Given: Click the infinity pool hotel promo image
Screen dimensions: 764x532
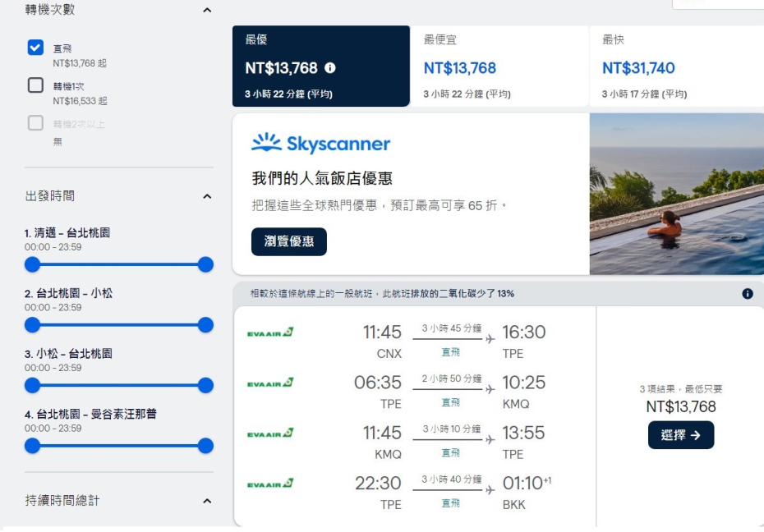Looking at the screenshot, I should click(677, 195).
